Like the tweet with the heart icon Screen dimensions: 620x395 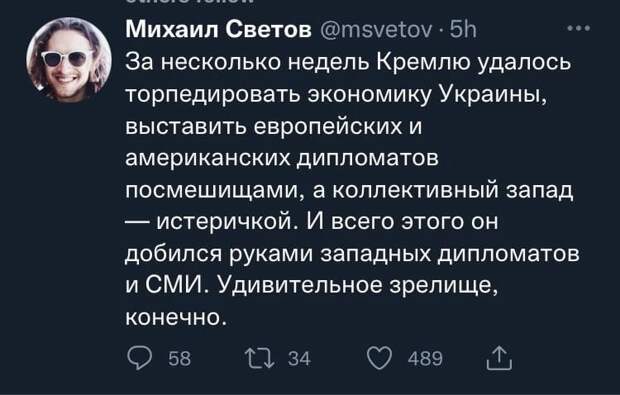click(x=380, y=358)
